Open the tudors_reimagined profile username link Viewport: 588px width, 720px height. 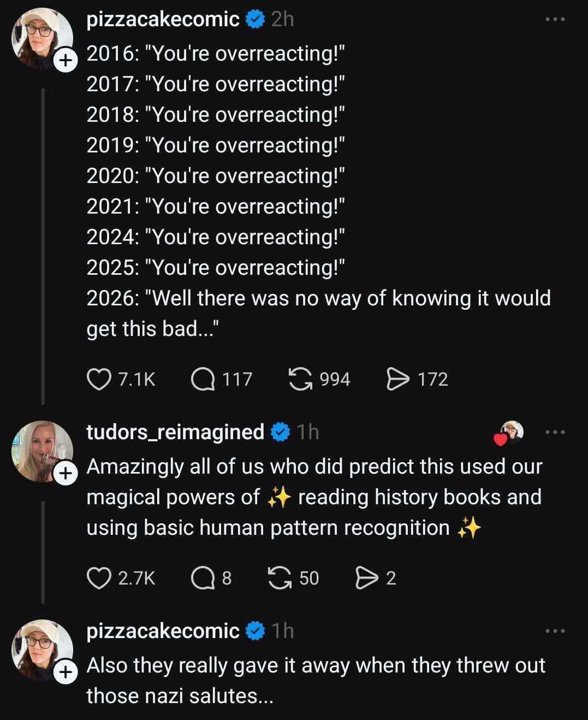coord(175,432)
